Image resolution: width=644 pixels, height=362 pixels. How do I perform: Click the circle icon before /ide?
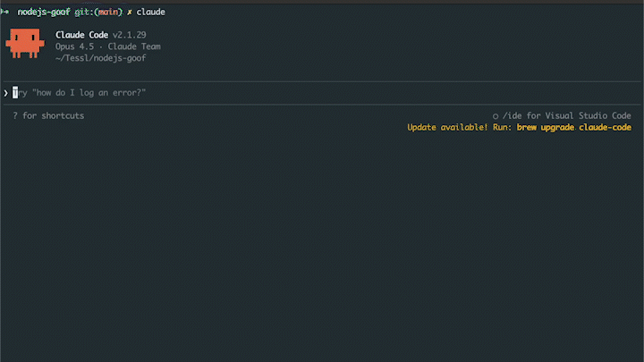point(496,116)
